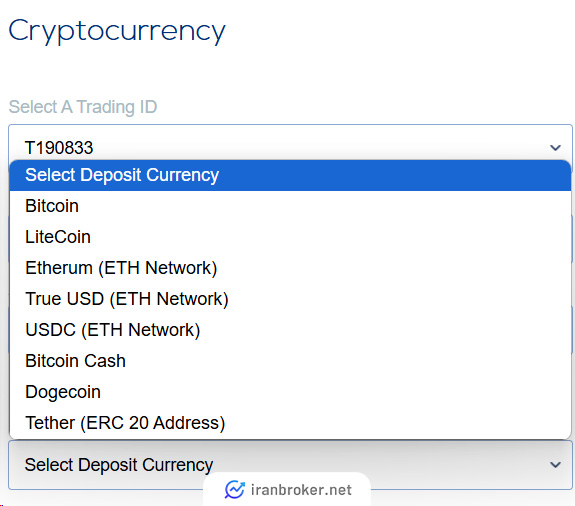
Task: Expand the Select Deposit Currency chevron
Action: pyautogui.click(x=555, y=465)
